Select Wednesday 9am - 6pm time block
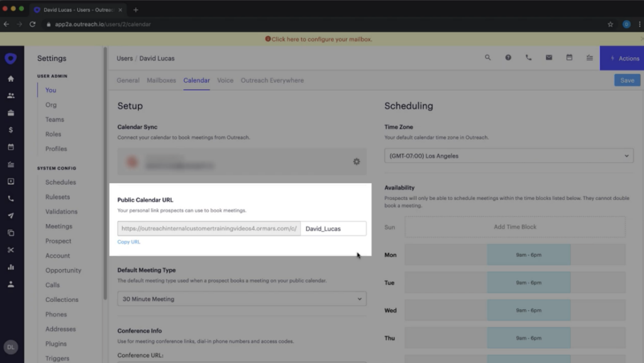The width and height of the screenshot is (644, 363). pyautogui.click(x=528, y=310)
